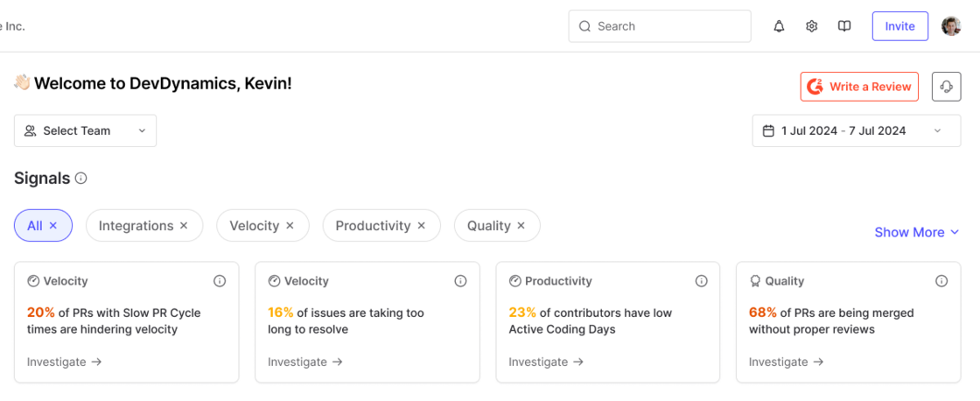Click info icon on issues resolve card
The width and height of the screenshot is (980, 401).
point(460,281)
